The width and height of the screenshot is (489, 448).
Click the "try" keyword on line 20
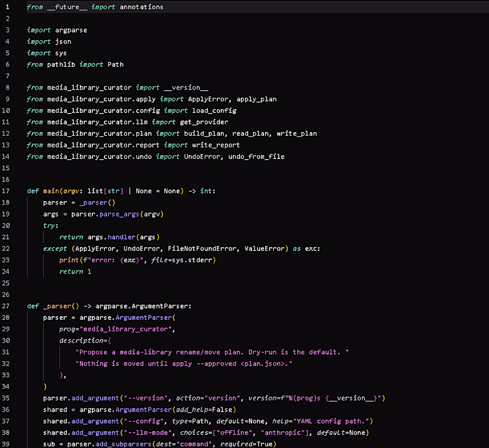pos(49,226)
